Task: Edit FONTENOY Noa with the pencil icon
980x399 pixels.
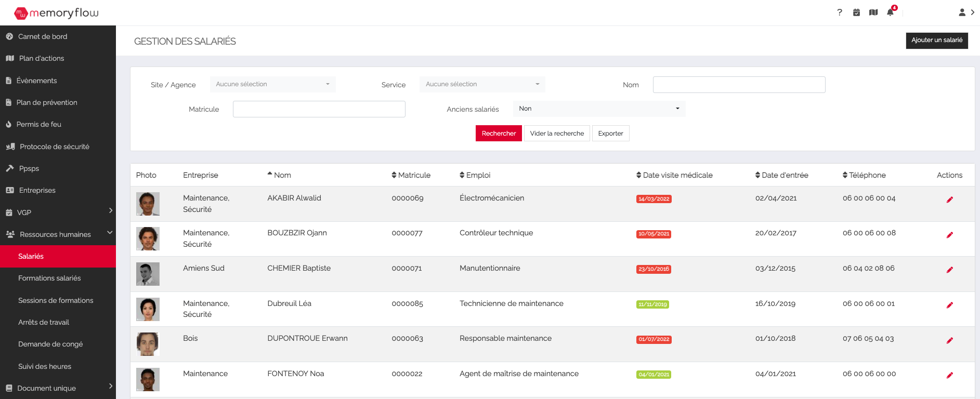Action: click(x=949, y=375)
